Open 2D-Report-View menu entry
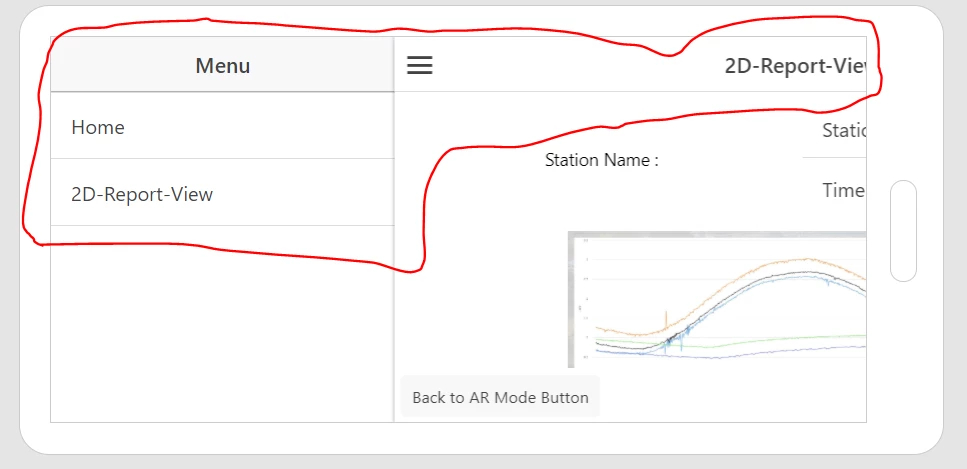Viewport: 967px width, 469px height. point(222,193)
